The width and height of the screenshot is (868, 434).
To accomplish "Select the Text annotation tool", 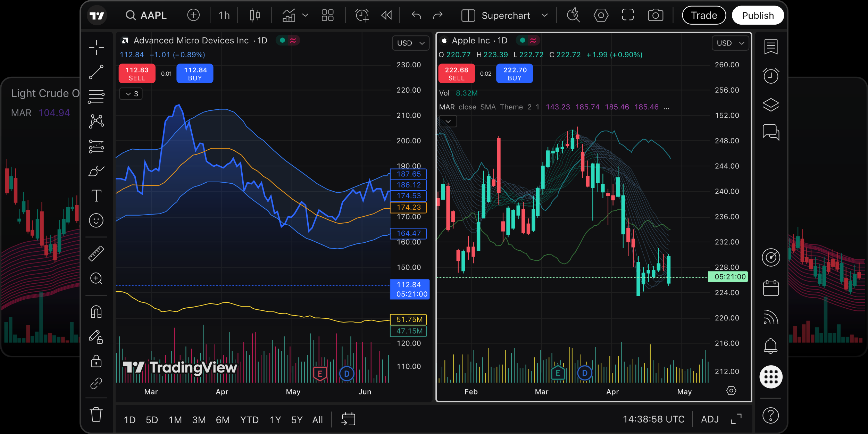I will click(x=96, y=195).
